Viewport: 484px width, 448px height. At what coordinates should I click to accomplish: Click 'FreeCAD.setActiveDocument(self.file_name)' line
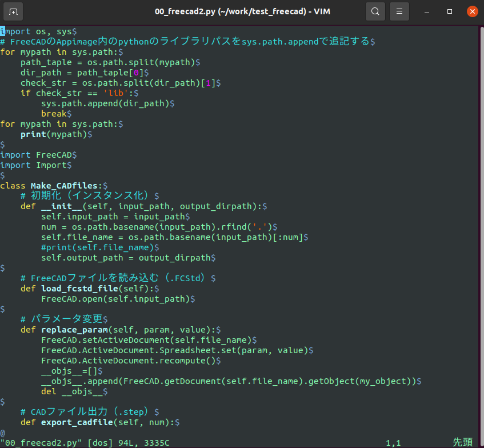[149, 340]
